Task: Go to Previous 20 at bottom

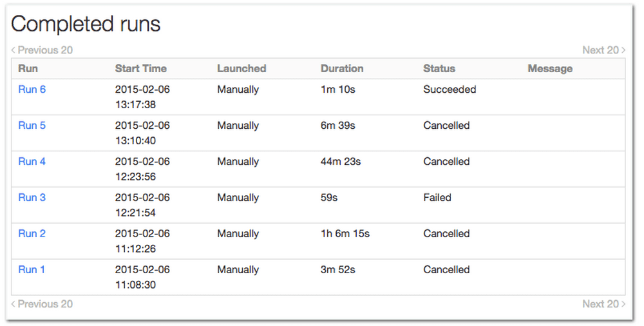Action: tap(43, 304)
